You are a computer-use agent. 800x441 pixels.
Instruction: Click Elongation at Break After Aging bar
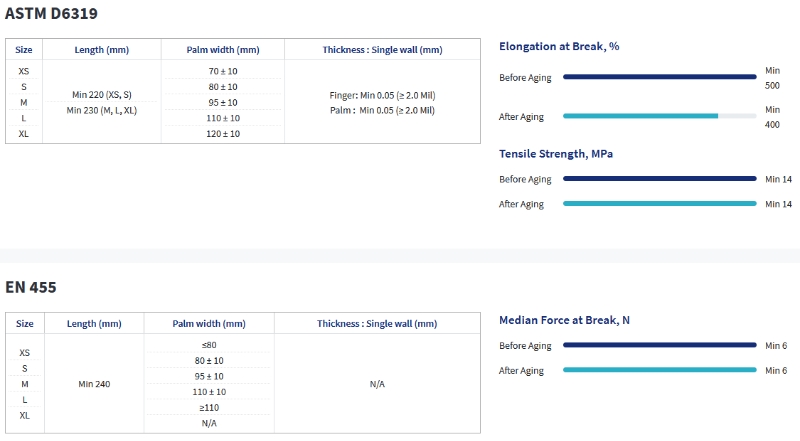click(x=659, y=116)
